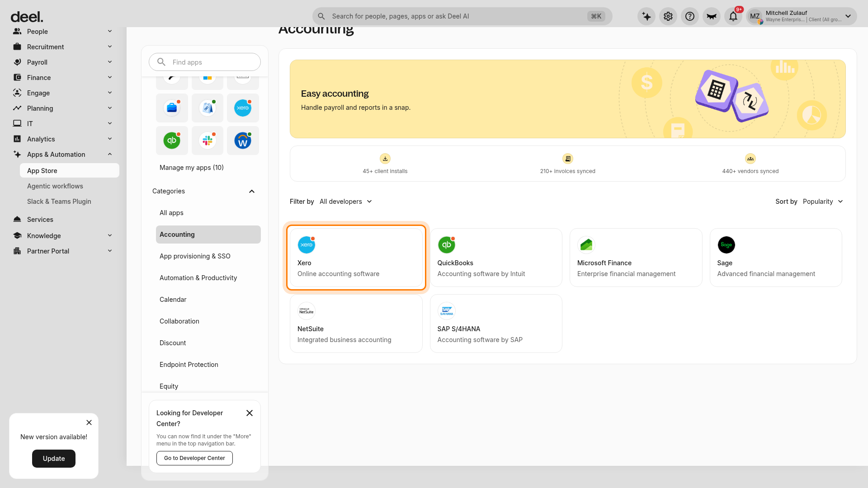The image size is (868, 488).
Task: Click the QuickBooks logo on its app card
Action: [447, 245]
